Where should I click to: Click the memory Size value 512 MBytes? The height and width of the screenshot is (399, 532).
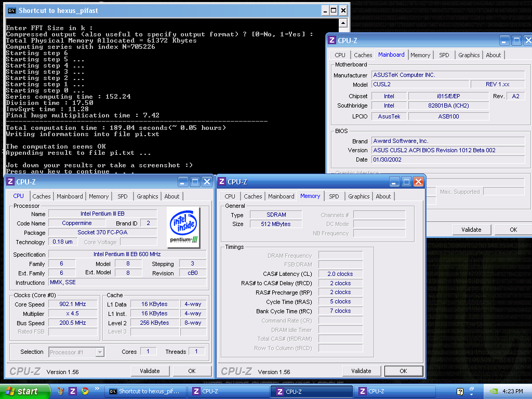pos(276,224)
